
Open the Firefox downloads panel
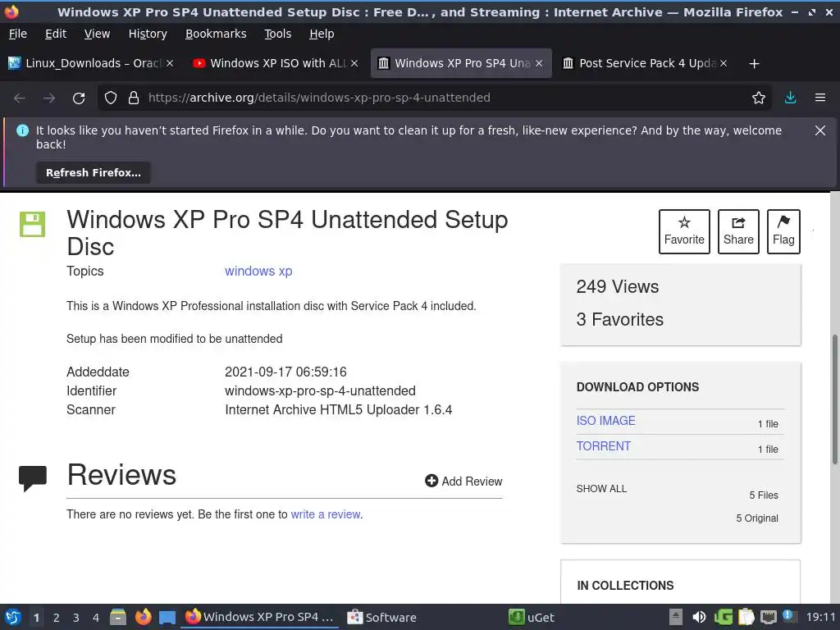coord(790,98)
